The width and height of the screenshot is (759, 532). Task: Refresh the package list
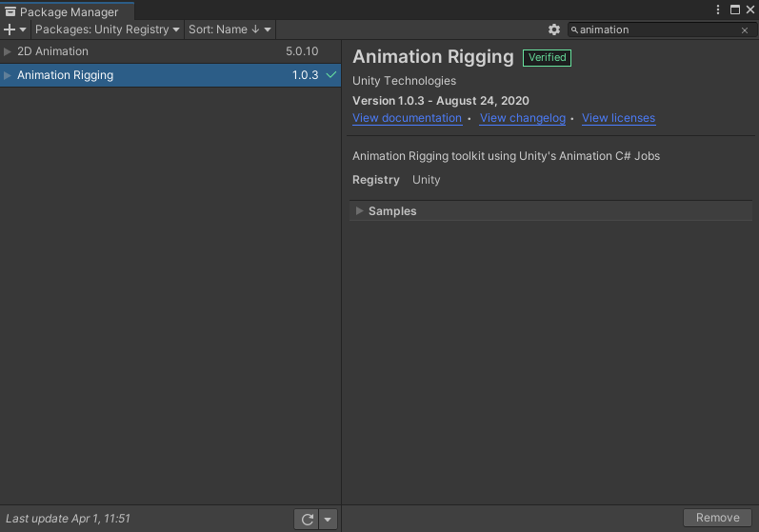(x=307, y=520)
